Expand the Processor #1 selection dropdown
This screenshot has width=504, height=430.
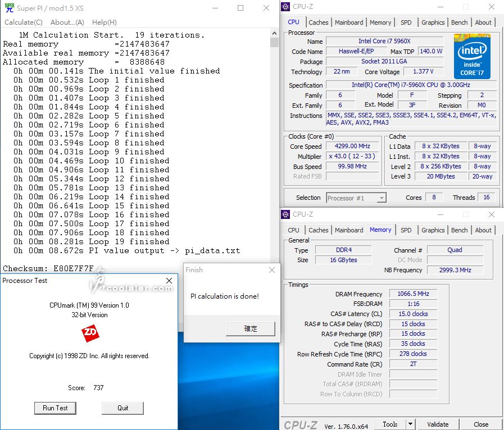[382, 198]
